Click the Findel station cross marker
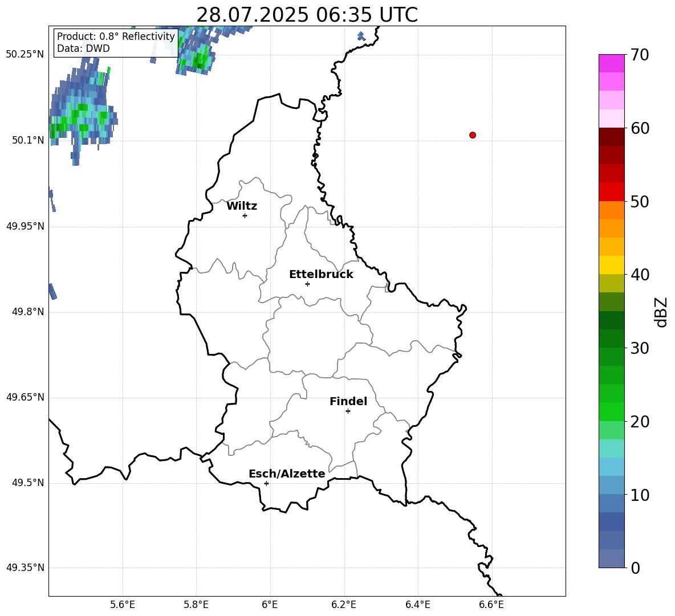 348,411
